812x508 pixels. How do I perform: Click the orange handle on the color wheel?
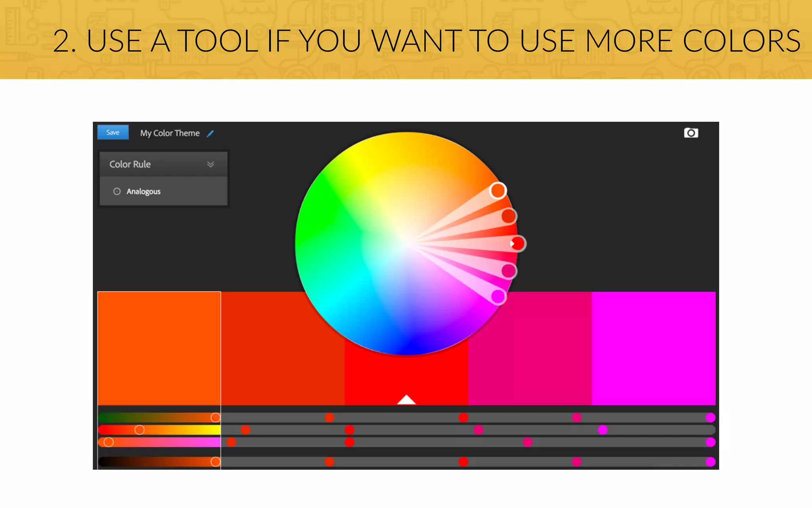click(498, 190)
